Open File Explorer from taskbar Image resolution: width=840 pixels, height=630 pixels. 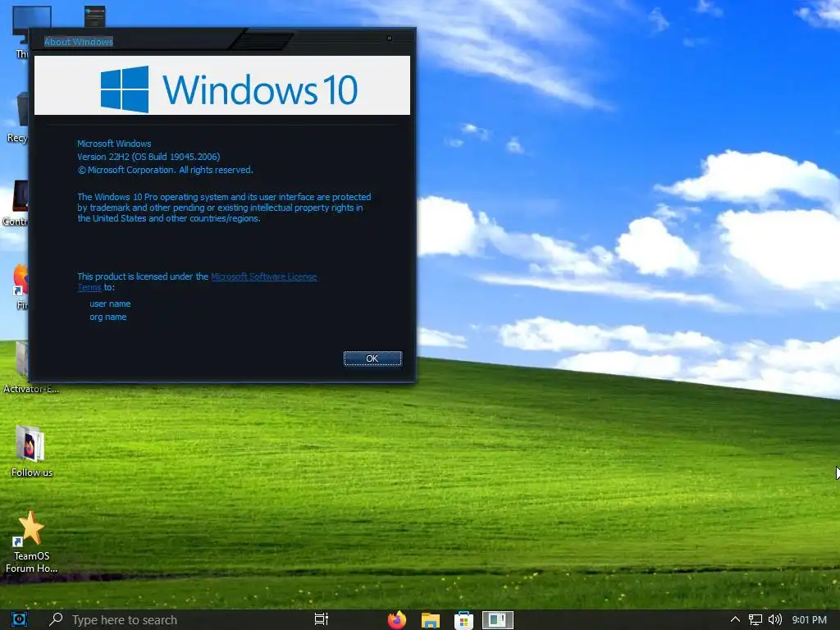click(x=430, y=620)
